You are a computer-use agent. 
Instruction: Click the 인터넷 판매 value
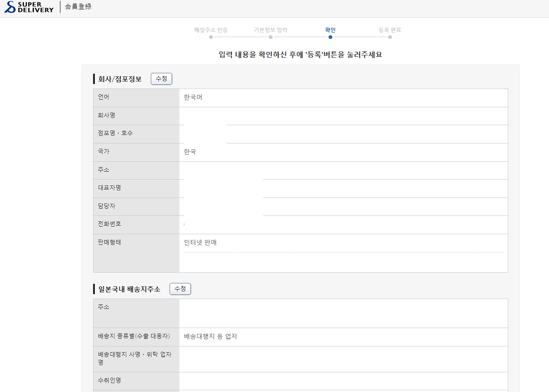click(x=200, y=243)
